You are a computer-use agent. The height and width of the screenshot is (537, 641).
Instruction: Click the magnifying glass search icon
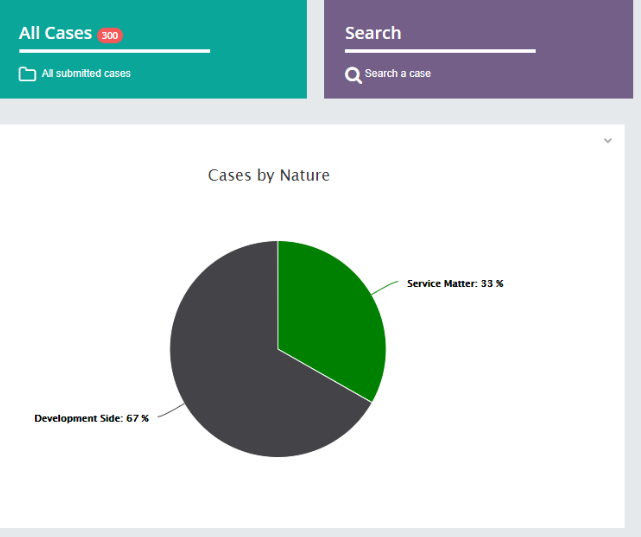pyautogui.click(x=353, y=75)
